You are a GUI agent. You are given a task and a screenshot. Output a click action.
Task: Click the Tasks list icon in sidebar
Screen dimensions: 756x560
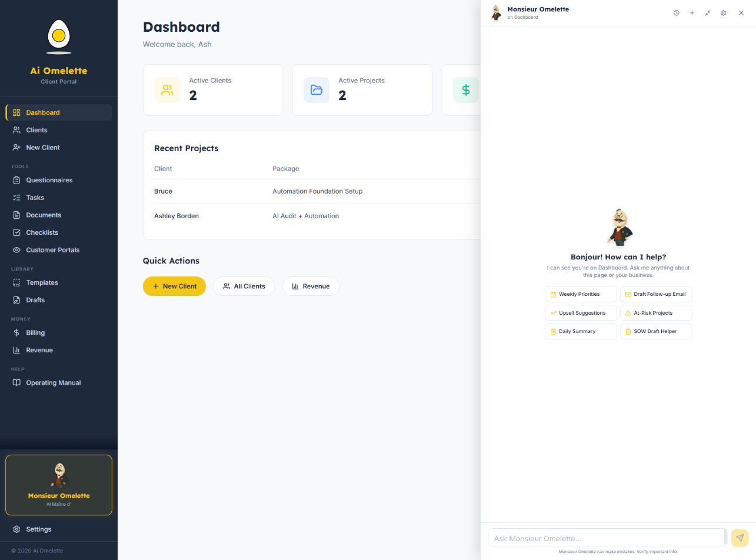pyautogui.click(x=16, y=198)
